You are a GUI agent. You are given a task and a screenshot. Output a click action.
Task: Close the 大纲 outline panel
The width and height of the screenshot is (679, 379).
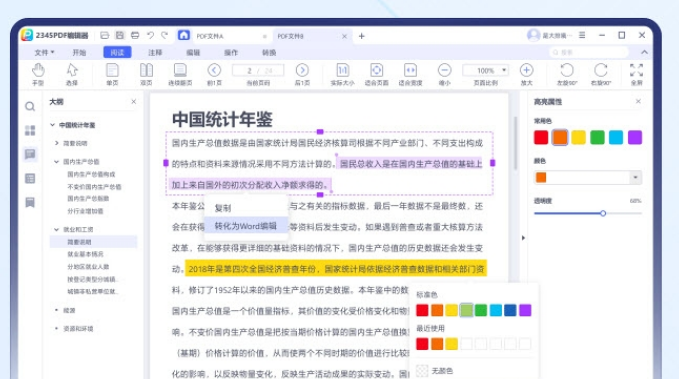[133, 101]
